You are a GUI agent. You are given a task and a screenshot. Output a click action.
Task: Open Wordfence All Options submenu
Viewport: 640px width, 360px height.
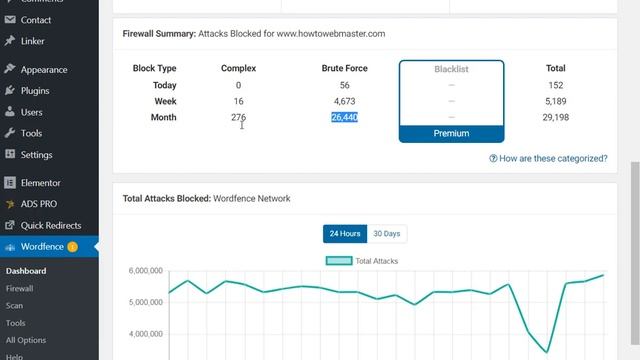26,340
